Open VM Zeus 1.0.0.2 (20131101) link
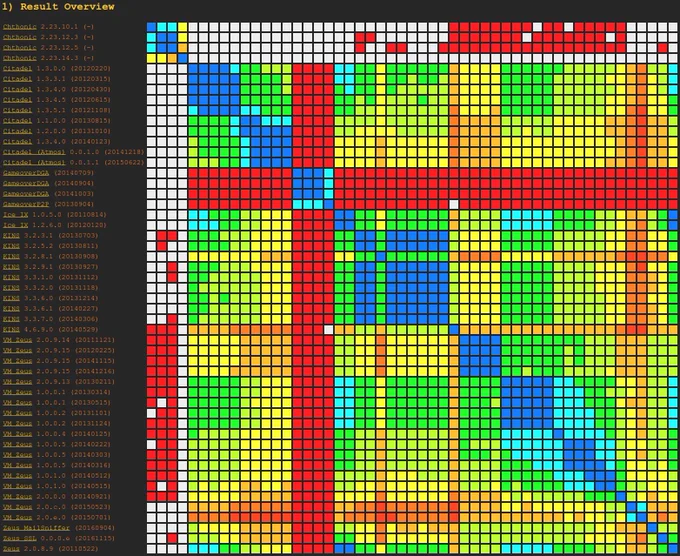This screenshot has width=680, height=556. pos(17,413)
